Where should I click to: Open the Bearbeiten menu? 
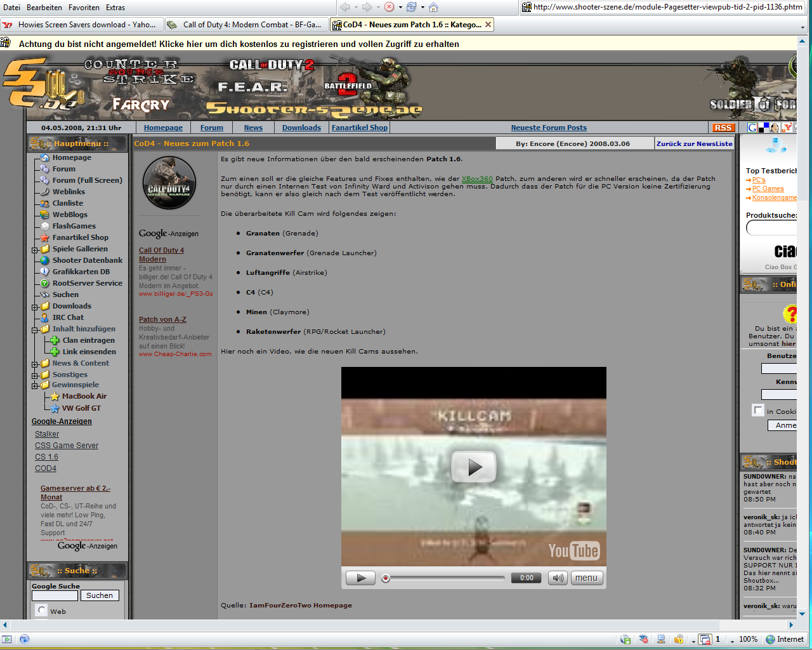tap(44, 8)
